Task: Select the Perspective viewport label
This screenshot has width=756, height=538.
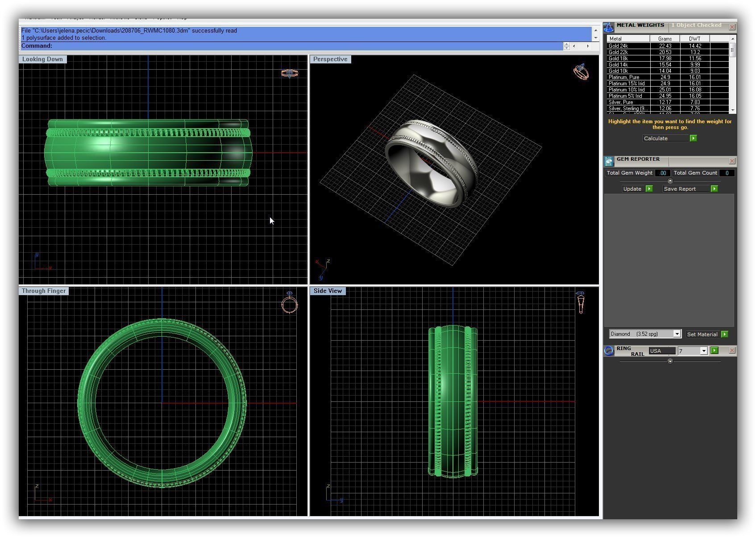Action: pyautogui.click(x=330, y=59)
